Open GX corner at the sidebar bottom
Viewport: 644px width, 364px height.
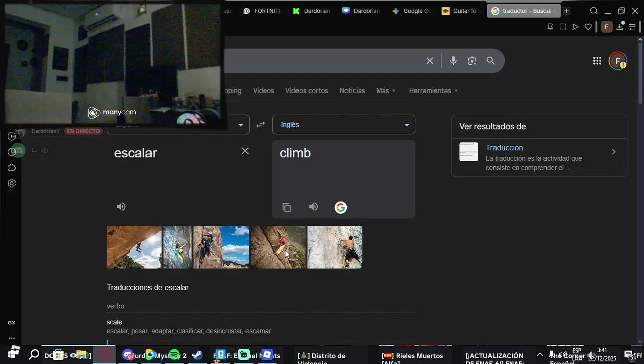[11, 323]
